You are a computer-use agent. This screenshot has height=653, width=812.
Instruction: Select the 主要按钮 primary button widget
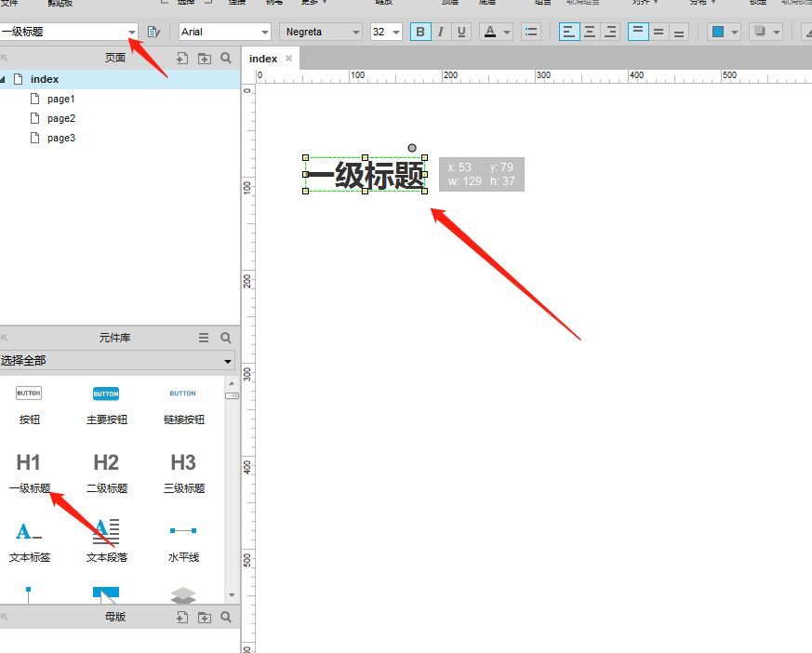(x=106, y=406)
